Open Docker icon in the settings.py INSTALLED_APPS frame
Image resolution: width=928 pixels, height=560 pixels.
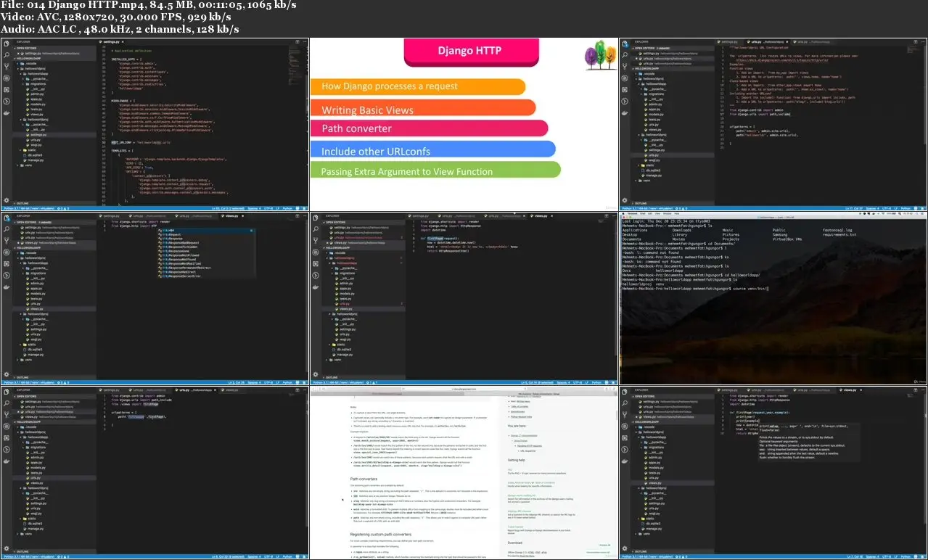coord(7,113)
